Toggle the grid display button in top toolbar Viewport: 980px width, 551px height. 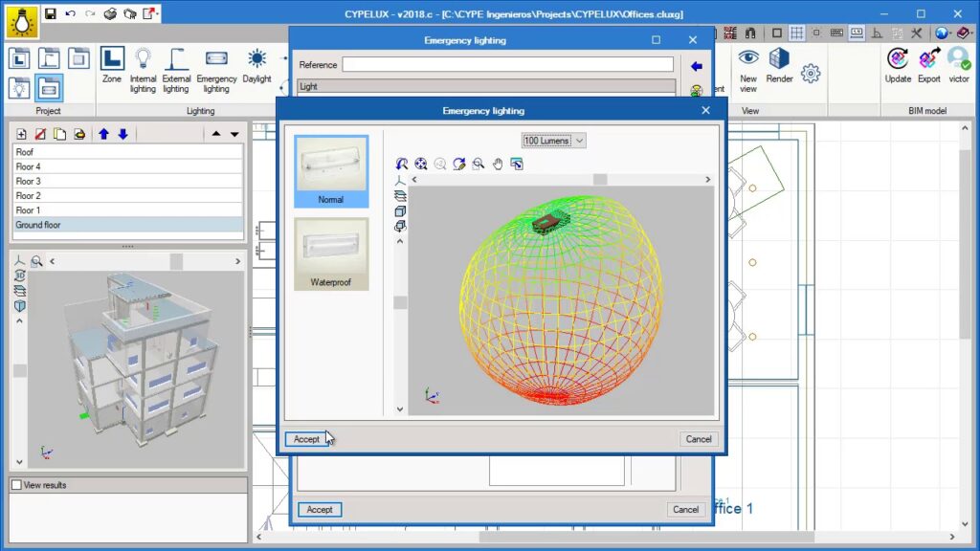[x=796, y=33]
